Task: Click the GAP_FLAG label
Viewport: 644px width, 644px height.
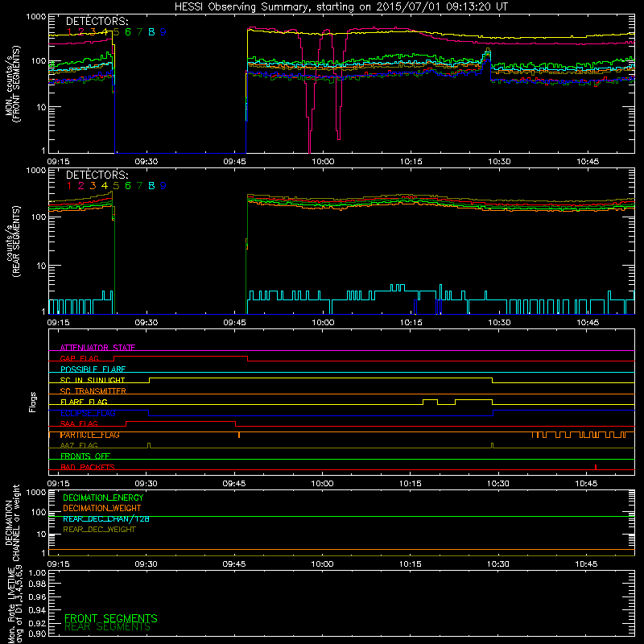Action: [x=79, y=358]
